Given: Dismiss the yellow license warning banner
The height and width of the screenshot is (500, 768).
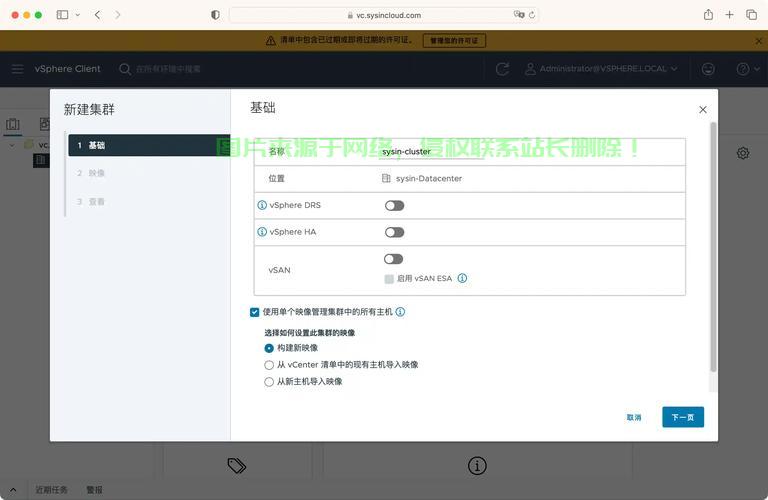Looking at the screenshot, I should click(x=758, y=41).
